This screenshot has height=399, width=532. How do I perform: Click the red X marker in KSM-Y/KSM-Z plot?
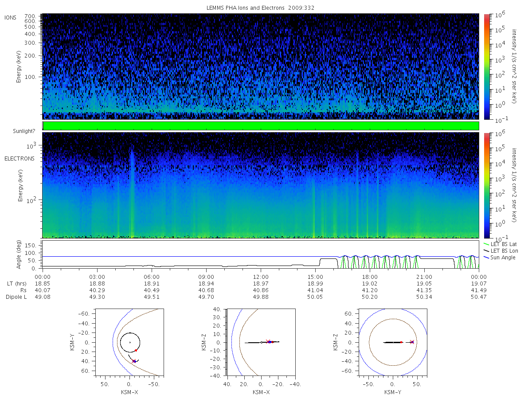[412, 342]
